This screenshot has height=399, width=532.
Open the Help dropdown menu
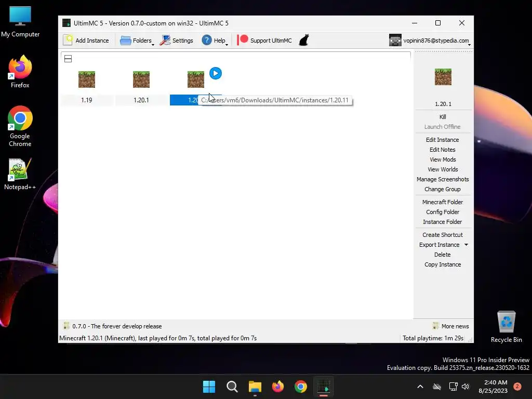(x=215, y=41)
